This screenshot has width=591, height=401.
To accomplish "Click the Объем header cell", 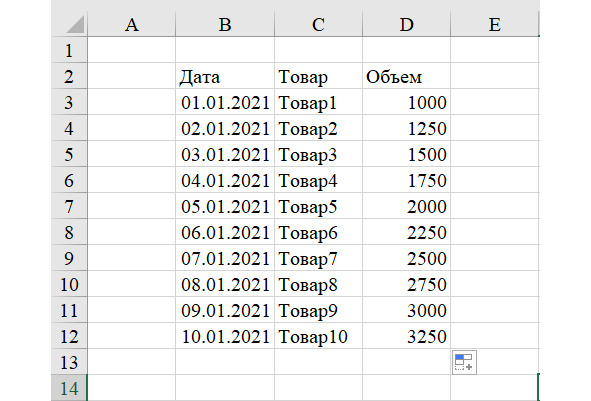I will pos(406,76).
